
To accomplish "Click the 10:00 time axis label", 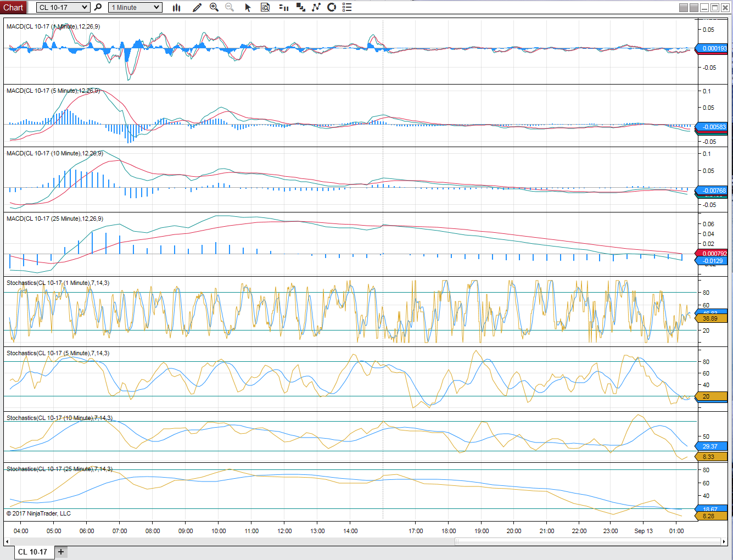I will pyautogui.click(x=219, y=531).
